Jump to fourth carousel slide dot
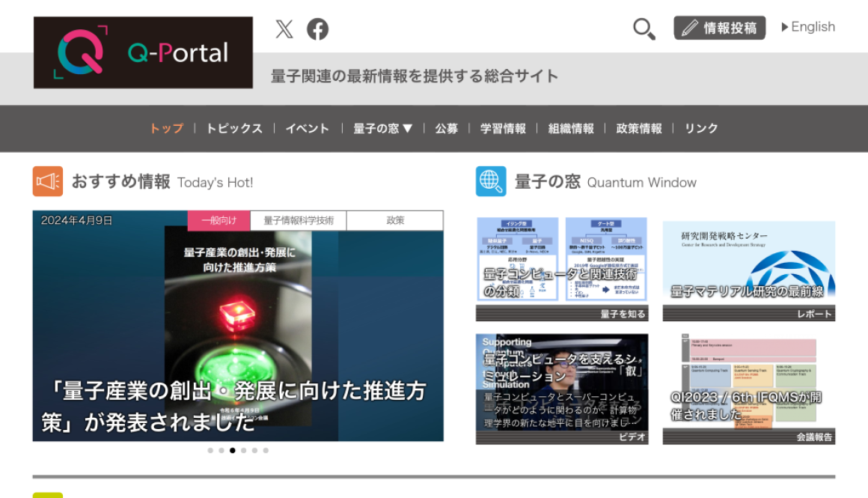868x498 pixels. pyautogui.click(x=244, y=450)
